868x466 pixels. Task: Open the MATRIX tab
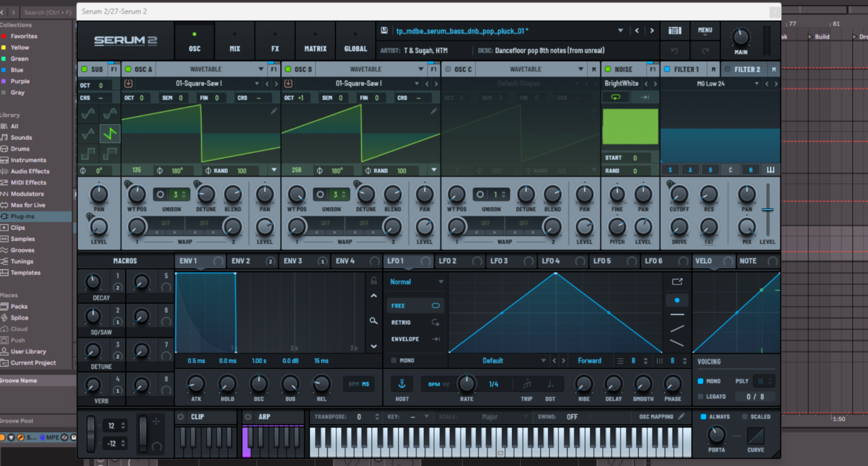pos(315,41)
